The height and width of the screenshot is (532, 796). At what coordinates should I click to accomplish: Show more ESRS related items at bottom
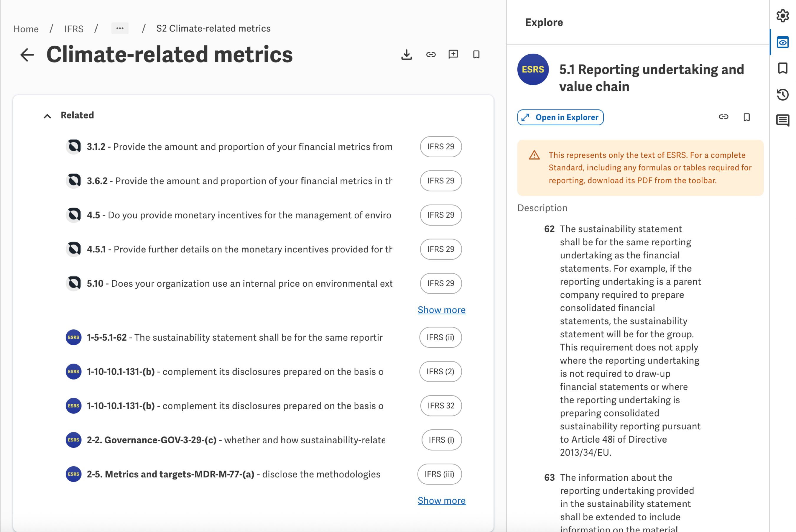(442, 500)
